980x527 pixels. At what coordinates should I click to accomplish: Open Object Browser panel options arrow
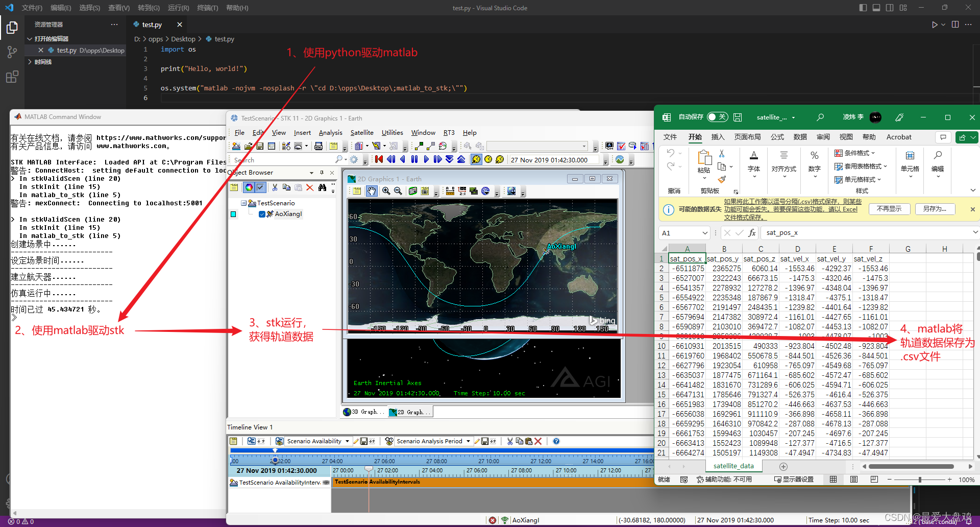tap(311, 173)
